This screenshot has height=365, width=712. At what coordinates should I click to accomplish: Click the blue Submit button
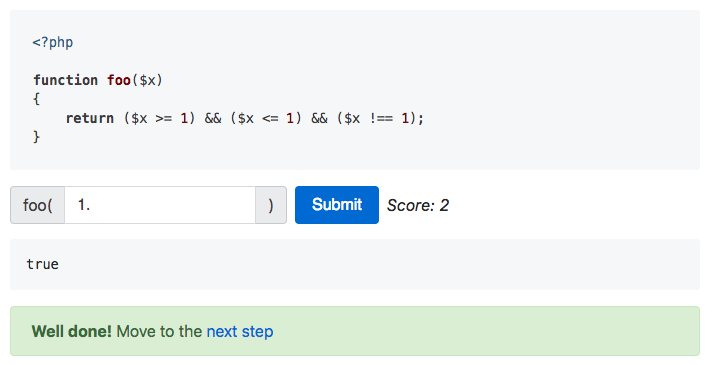pyautogui.click(x=336, y=205)
